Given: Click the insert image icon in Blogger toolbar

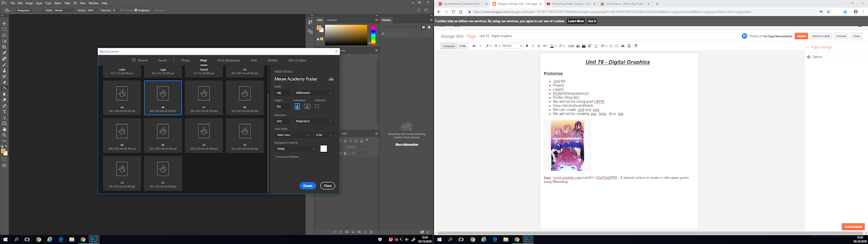Looking at the screenshot, I should (x=578, y=46).
